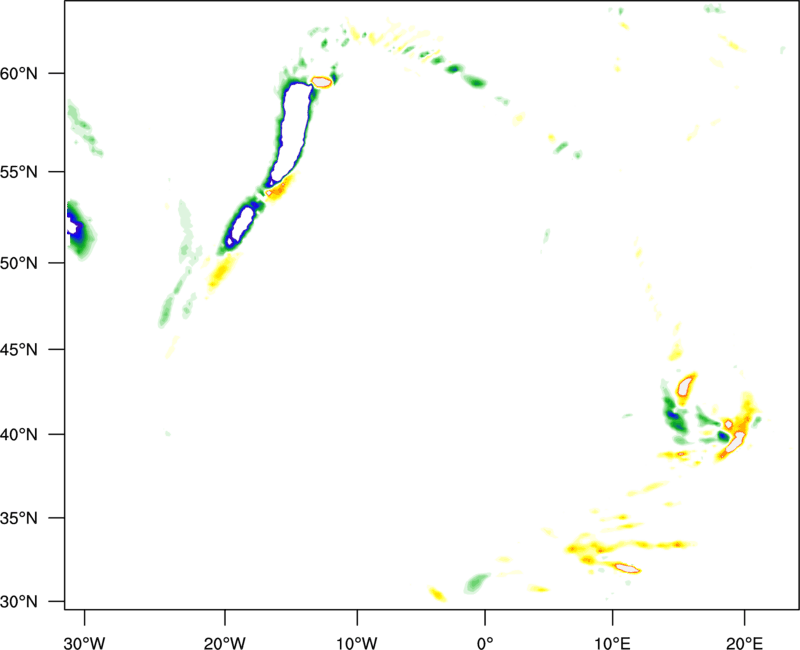Click the 45°N latitude label
The image size is (800, 650).
click(x=19, y=350)
